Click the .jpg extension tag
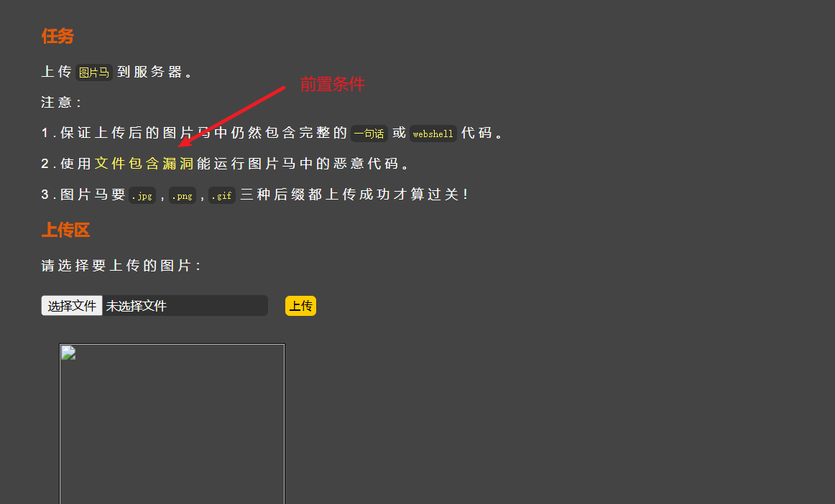835x504 pixels. (142, 196)
